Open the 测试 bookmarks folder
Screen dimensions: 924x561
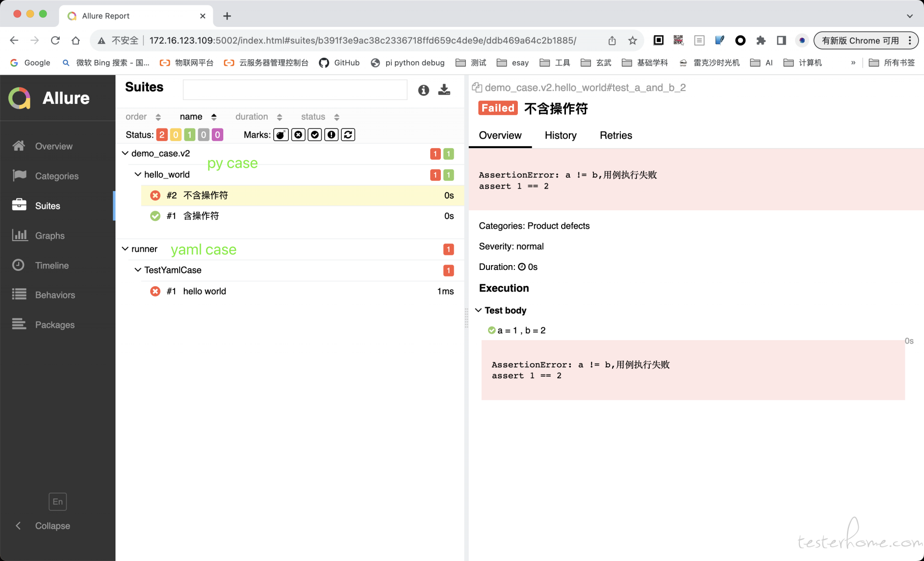tap(471, 63)
